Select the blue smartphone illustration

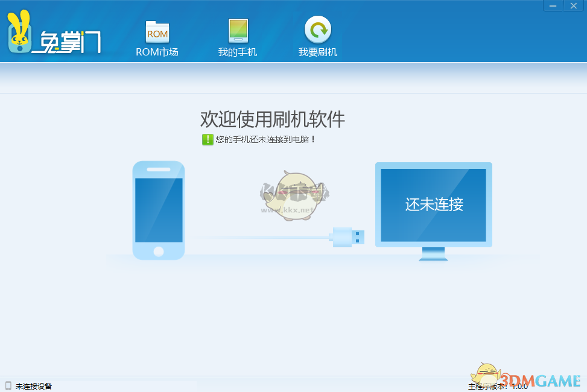coord(158,210)
